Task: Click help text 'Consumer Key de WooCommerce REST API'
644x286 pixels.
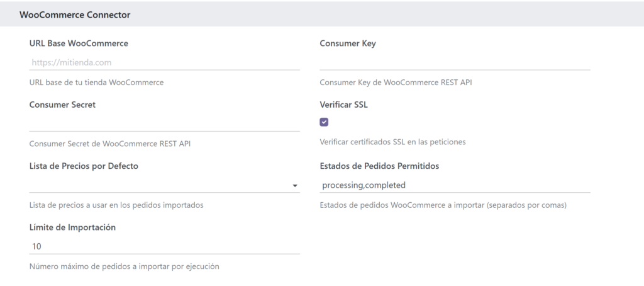Action: click(396, 83)
